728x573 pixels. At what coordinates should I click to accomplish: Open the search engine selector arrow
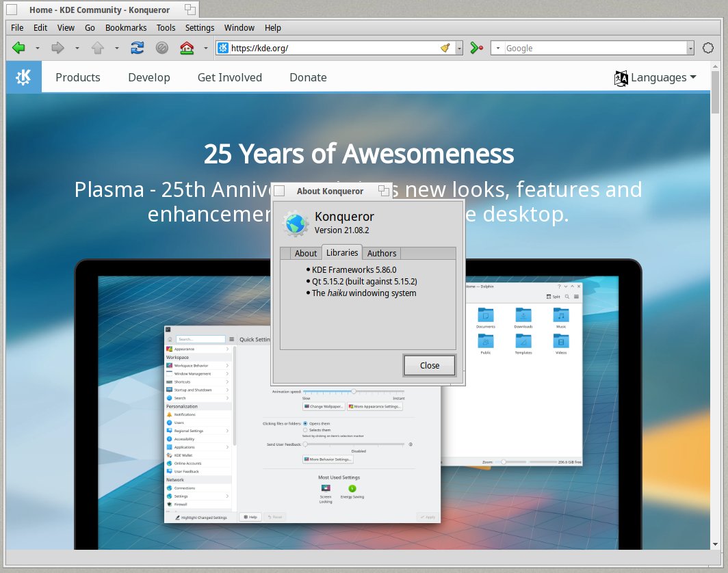(x=497, y=49)
